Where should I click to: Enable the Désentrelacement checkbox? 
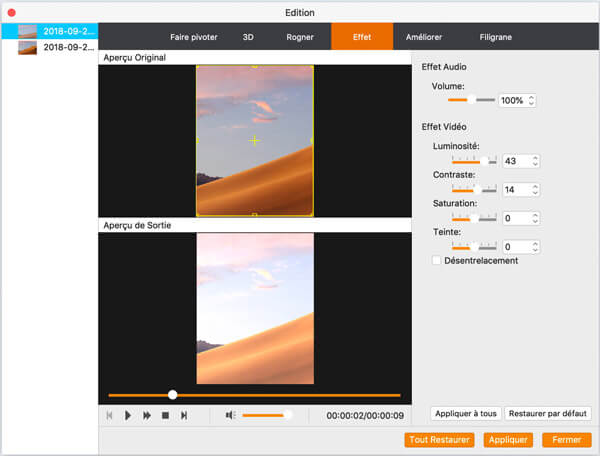pos(436,261)
